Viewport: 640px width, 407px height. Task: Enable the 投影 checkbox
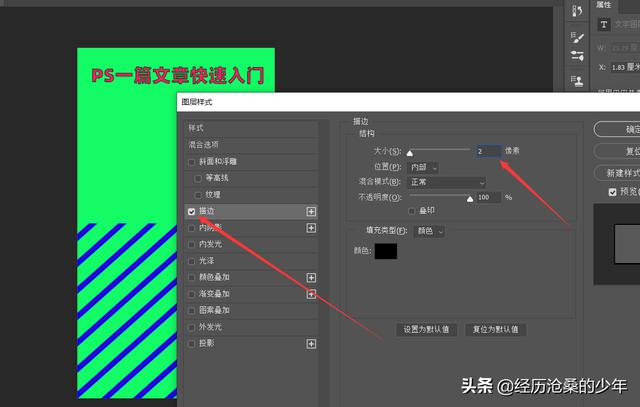tap(191, 344)
